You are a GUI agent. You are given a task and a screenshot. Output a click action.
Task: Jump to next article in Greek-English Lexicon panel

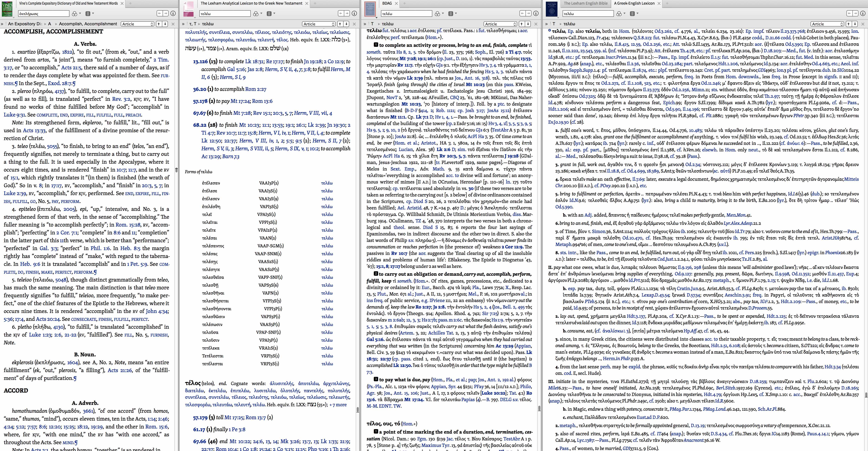854,24
